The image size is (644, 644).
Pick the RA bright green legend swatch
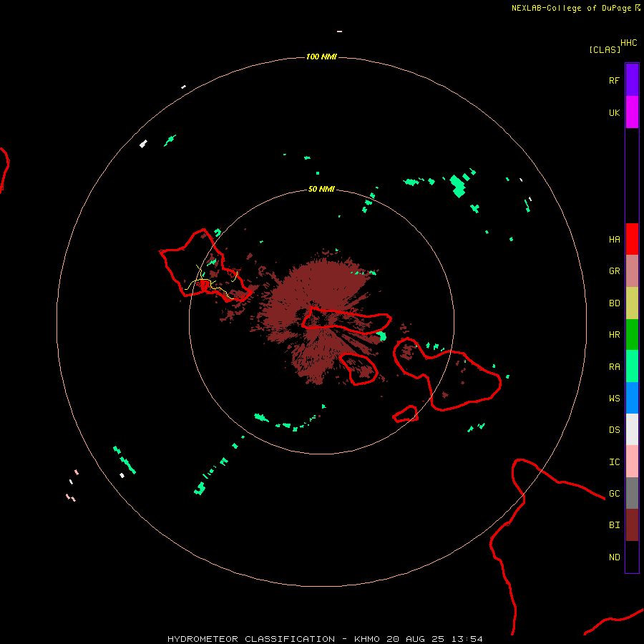(x=632, y=366)
